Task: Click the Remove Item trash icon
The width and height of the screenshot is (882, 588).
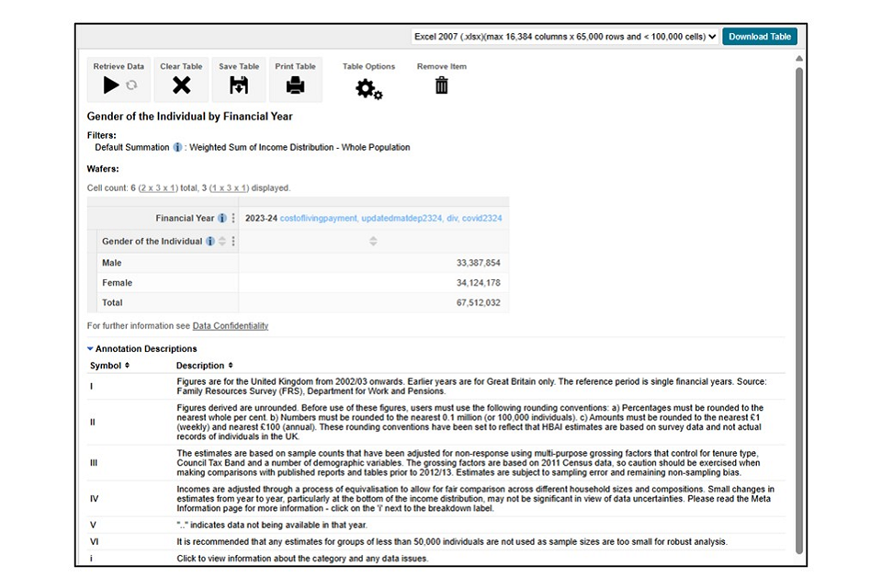Action: click(x=441, y=85)
